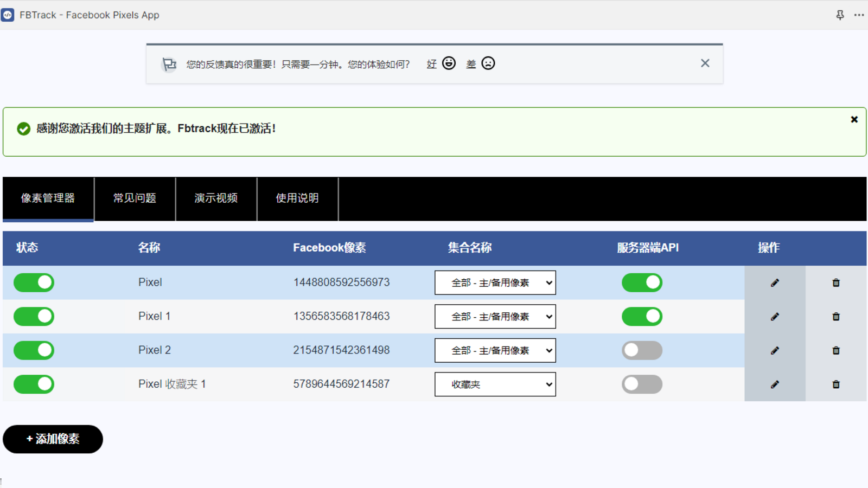Open collection dropdown for Pixel 2 row
This screenshot has width=868, height=488.
click(x=495, y=350)
